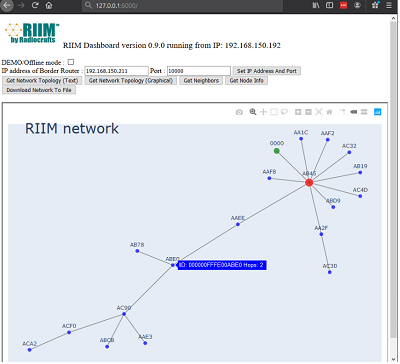
Task: Click Get Network Topology (Graphical) button
Action: (x=131, y=80)
